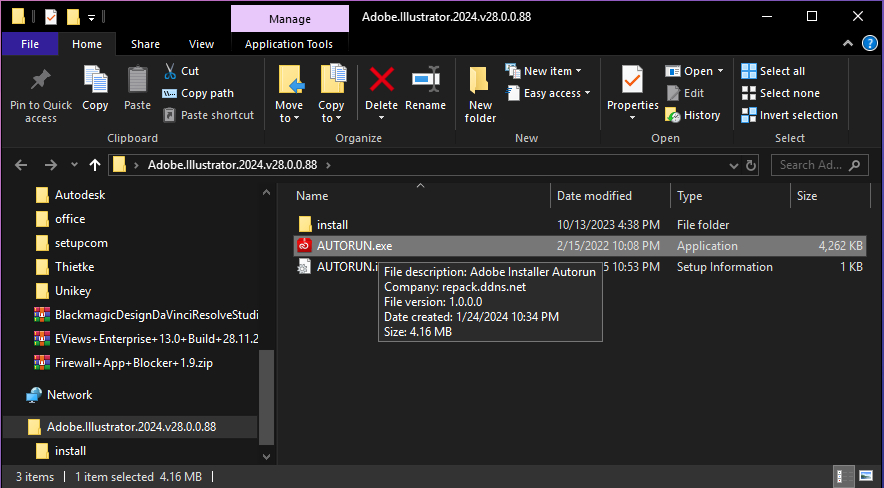Sort by Date modified column

pyautogui.click(x=594, y=196)
